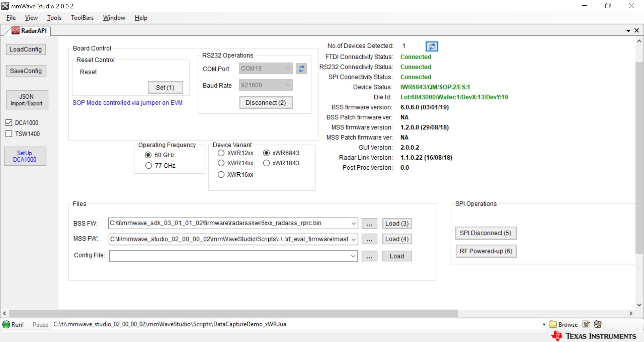Viewport: 644px width, 342px height.
Task: Click the scroll up arrow
Action: click(x=639, y=41)
